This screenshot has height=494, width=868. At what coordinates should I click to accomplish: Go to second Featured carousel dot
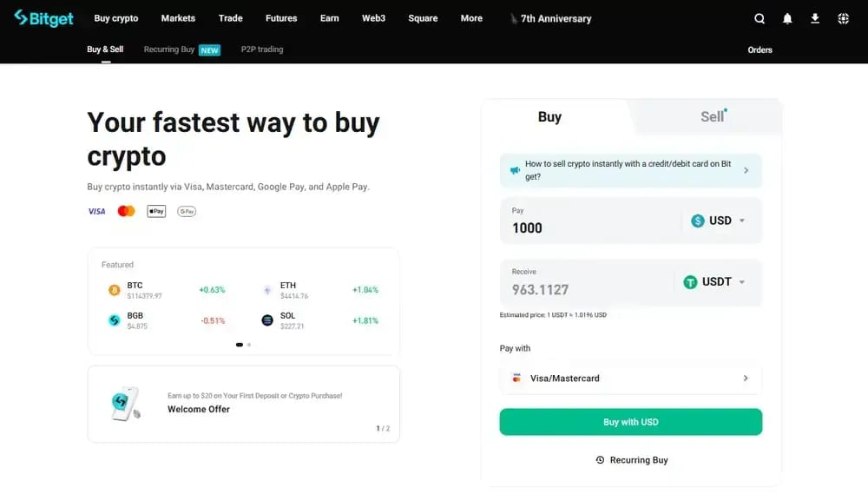tap(249, 345)
